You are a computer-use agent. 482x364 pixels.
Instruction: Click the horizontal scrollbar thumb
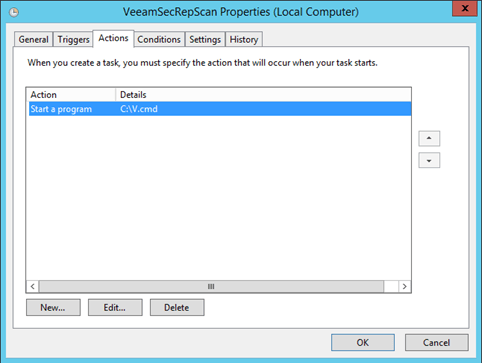coord(211,286)
